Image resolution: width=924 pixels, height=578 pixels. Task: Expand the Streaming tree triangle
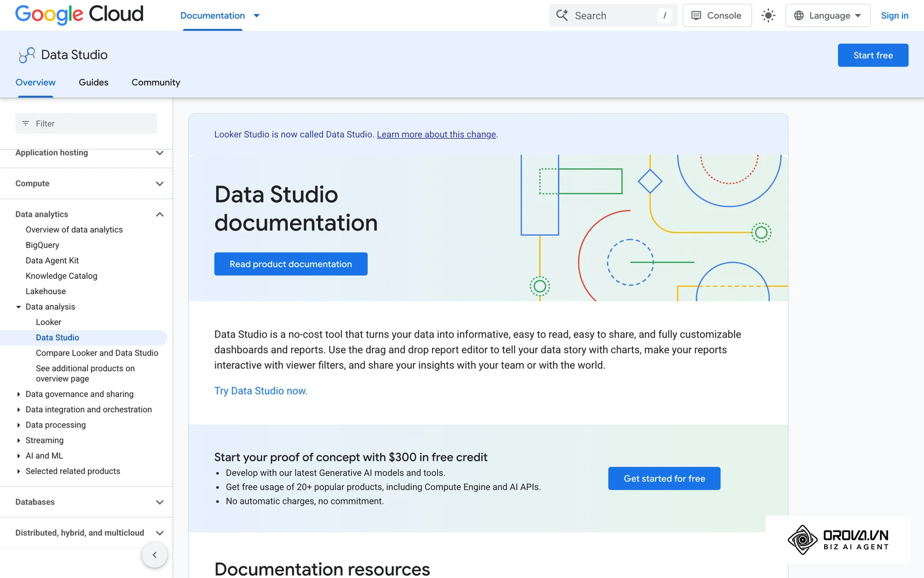(18, 440)
